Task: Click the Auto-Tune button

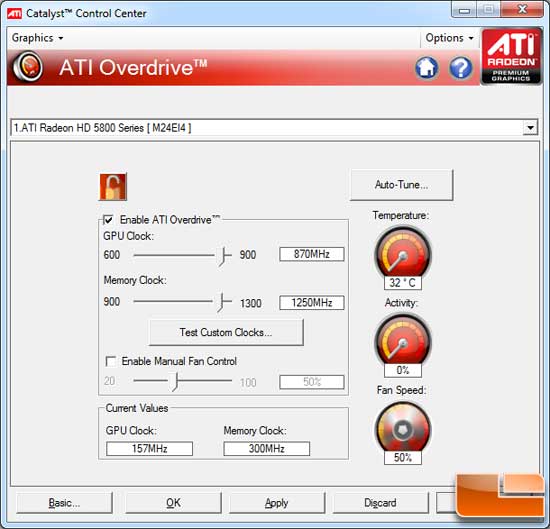Action: tap(402, 185)
